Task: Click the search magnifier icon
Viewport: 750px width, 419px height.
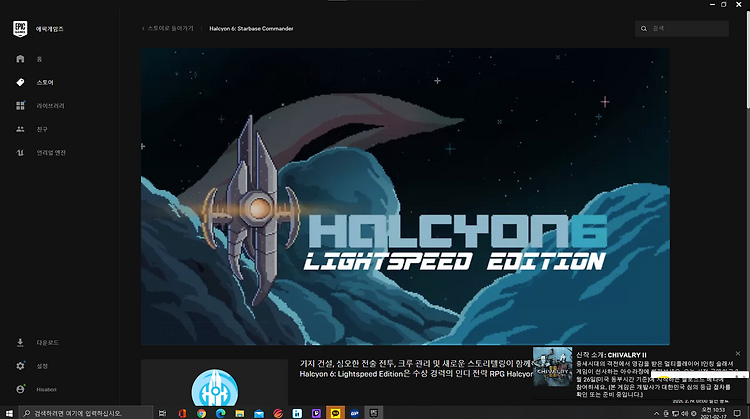Action: coord(644,29)
